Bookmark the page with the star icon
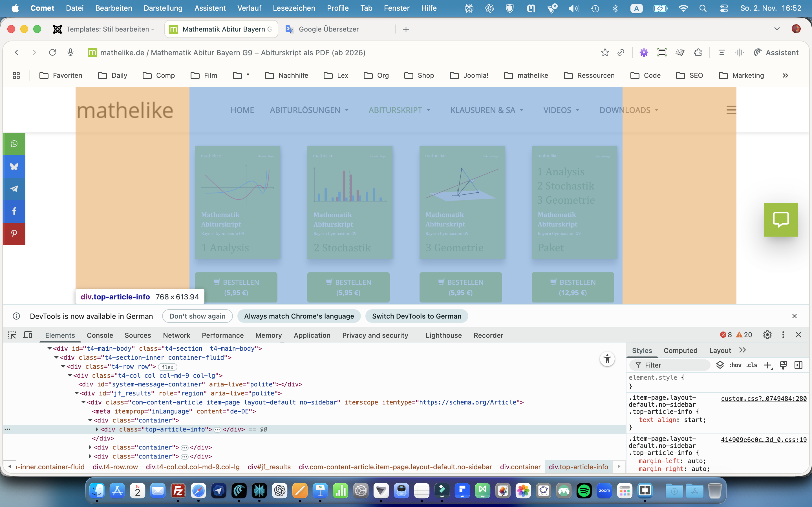This screenshot has width=812, height=507. [605, 52]
